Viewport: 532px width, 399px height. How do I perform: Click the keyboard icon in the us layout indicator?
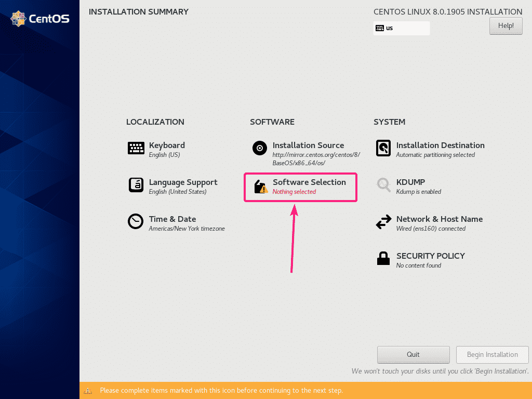coord(380,28)
